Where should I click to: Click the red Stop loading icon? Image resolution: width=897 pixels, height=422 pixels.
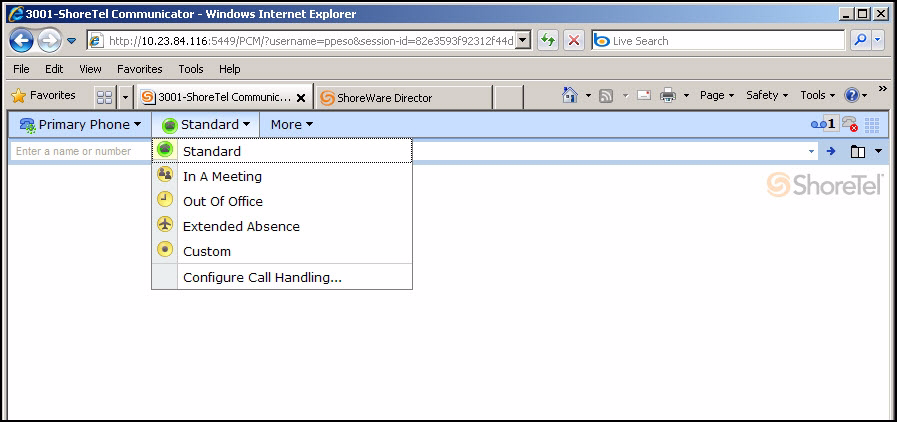tap(574, 41)
